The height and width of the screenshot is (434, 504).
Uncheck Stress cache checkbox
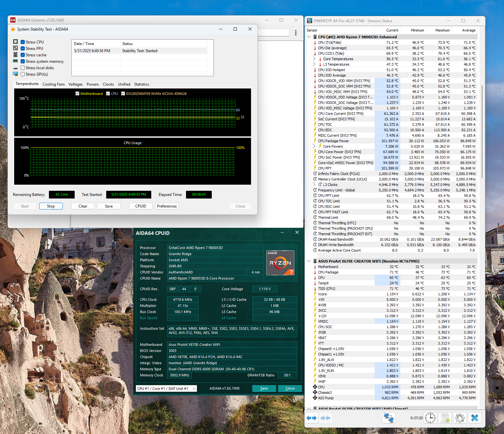click(x=23, y=55)
